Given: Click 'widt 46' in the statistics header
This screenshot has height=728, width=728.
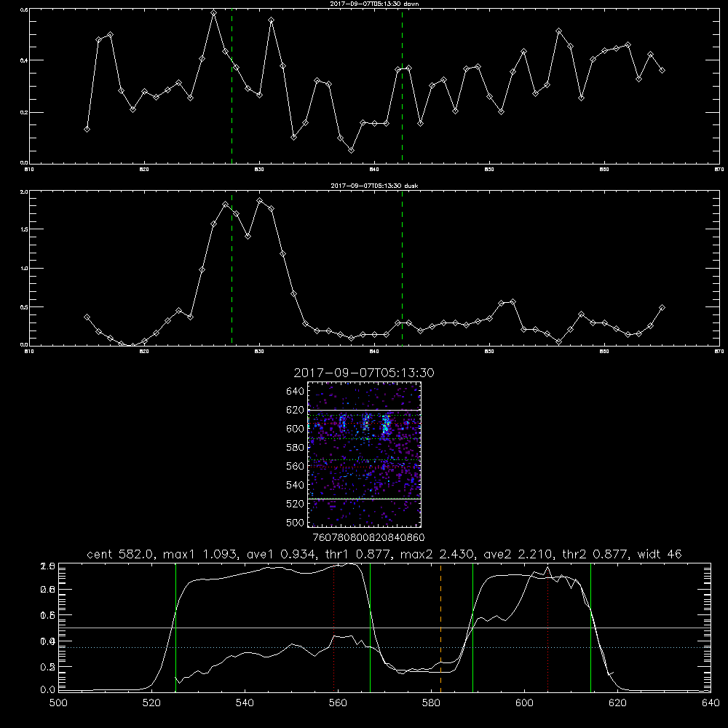Looking at the screenshot, I should pos(660,554).
